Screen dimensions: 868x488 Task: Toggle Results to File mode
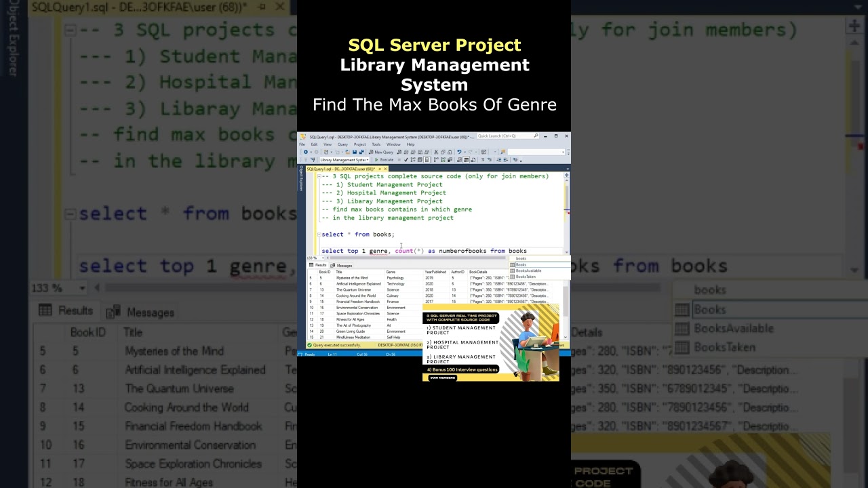pyautogui.click(x=473, y=160)
